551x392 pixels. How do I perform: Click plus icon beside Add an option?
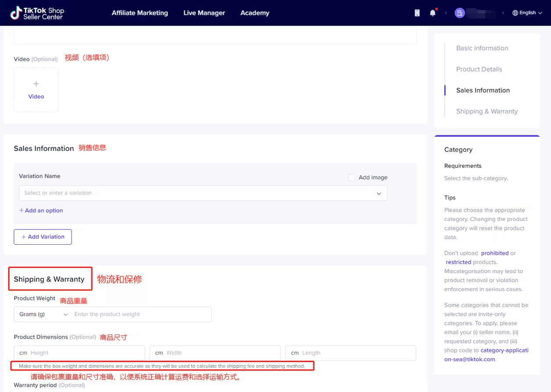[x=21, y=210]
